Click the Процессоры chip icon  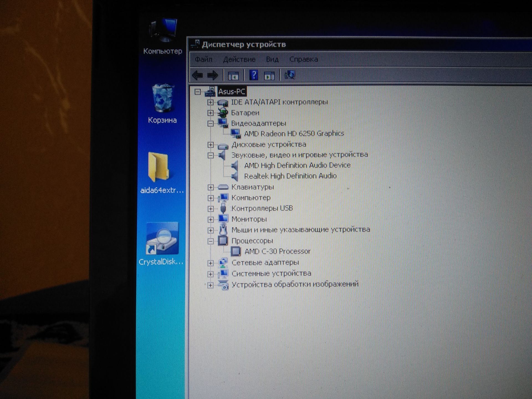coord(223,241)
